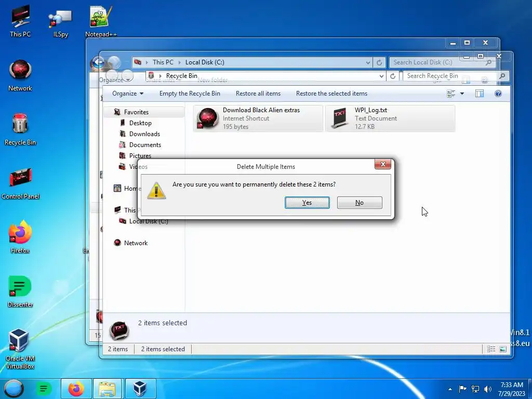Image resolution: width=532 pixels, height=399 pixels.
Task: Open Local Disk address history dropdown
Action: click(x=368, y=62)
